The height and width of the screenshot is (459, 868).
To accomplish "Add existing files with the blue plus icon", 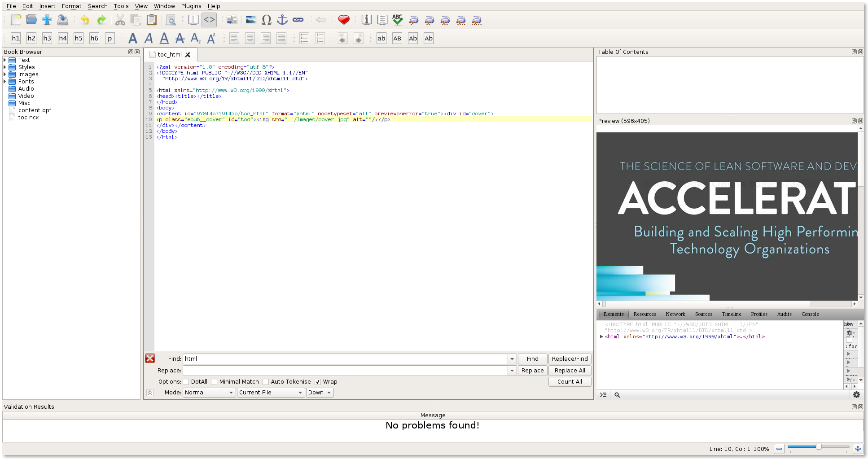I will [47, 20].
